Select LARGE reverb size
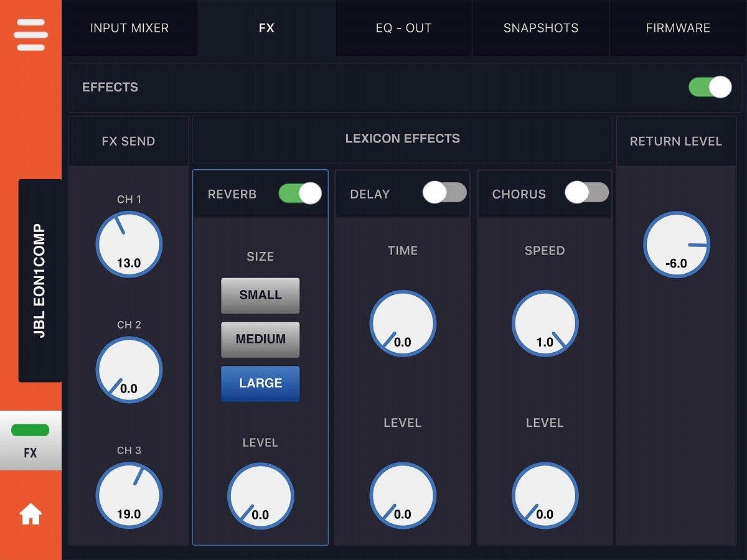Viewport: 747px width, 560px height. (260, 384)
